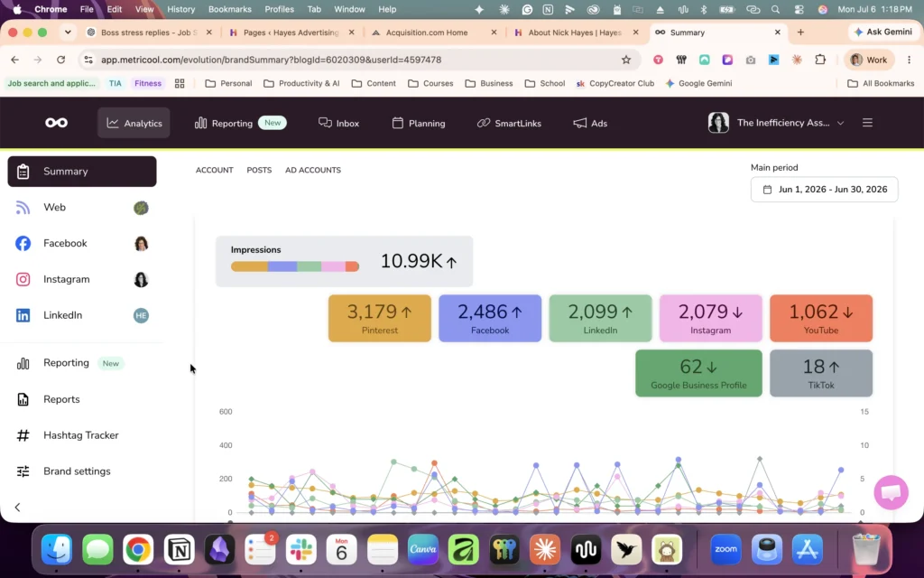Click the Facebook profile avatar in sidebar
924x578 pixels.
[x=141, y=244]
